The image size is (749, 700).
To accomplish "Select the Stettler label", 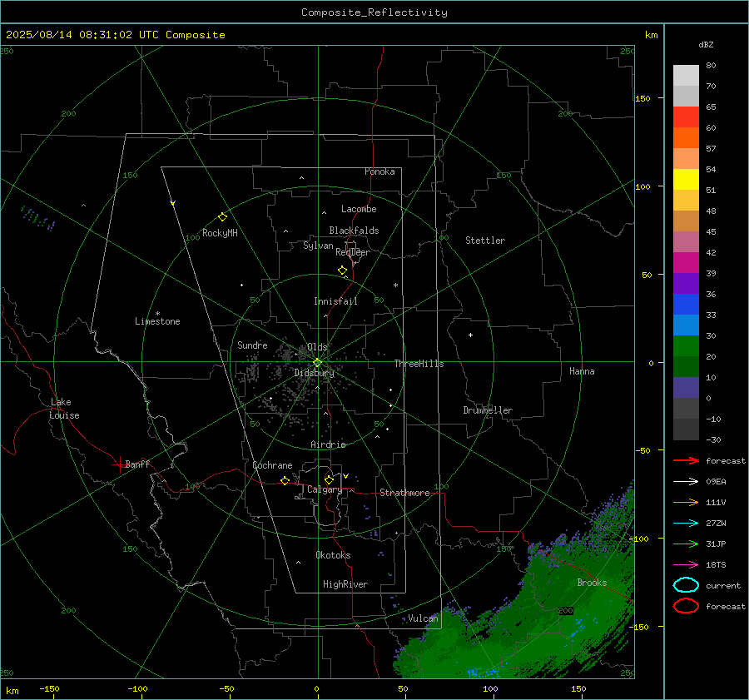I will (485, 241).
